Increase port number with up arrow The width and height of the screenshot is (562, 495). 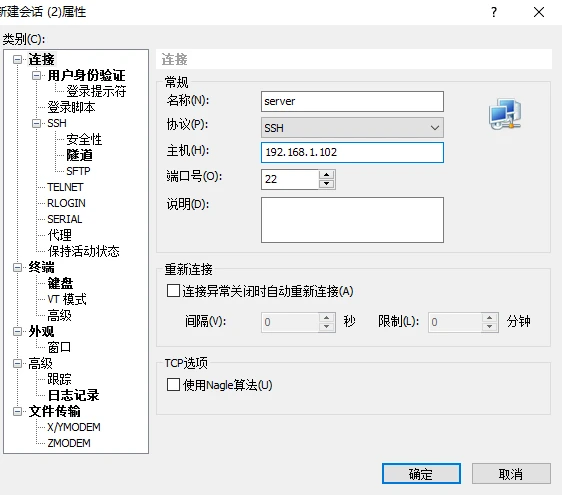[326, 175]
